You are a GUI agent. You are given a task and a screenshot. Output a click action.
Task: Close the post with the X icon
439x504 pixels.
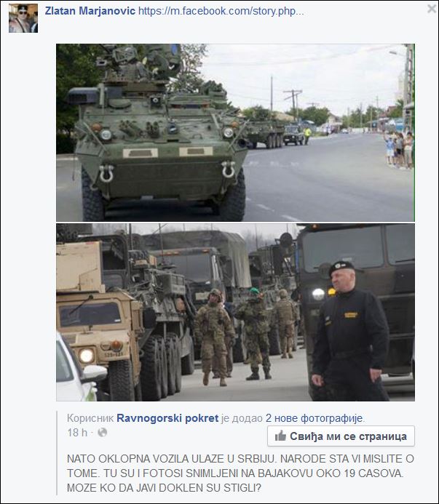(431, 9)
